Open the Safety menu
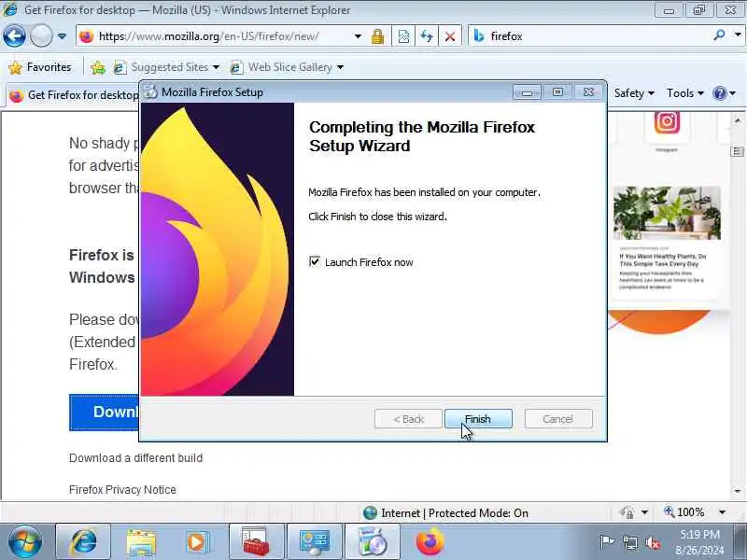The image size is (747, 560). 634,93
